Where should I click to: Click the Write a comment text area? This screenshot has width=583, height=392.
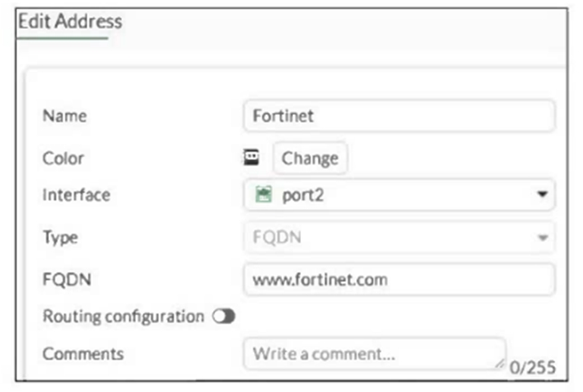371,353
